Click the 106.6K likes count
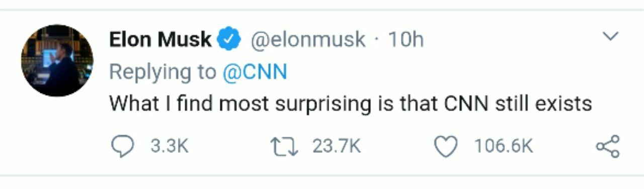Image resolution: width=644 pixels, height=189 pixels. 503,146
